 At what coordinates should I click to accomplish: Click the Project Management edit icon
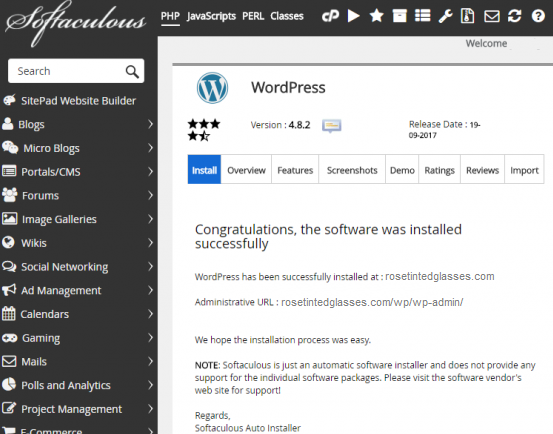[x=9, y=408]
